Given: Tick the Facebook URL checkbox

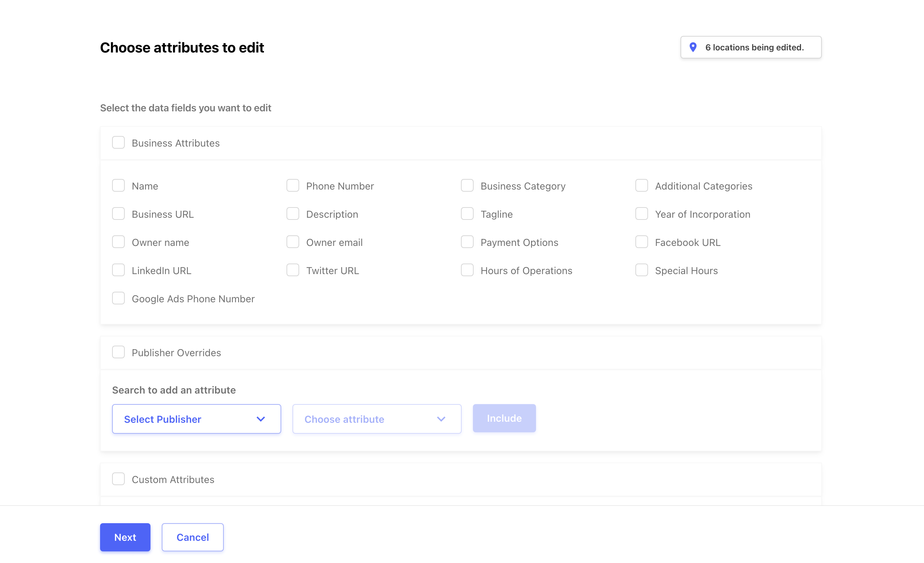Looking at the screenshot, I should (642, 242).
